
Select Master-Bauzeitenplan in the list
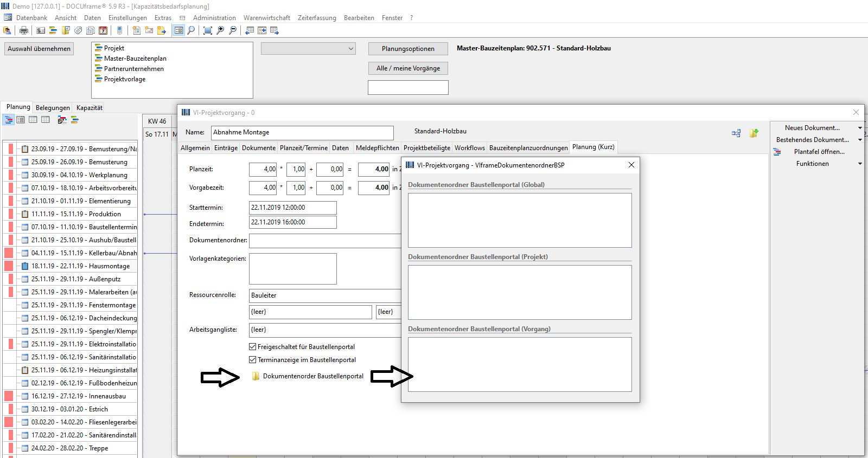135,59
